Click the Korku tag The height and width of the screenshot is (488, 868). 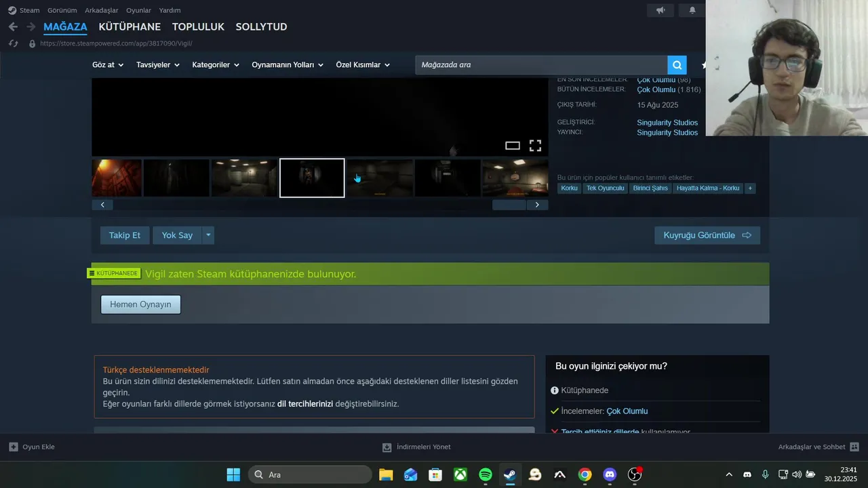(x=569, y=188)
